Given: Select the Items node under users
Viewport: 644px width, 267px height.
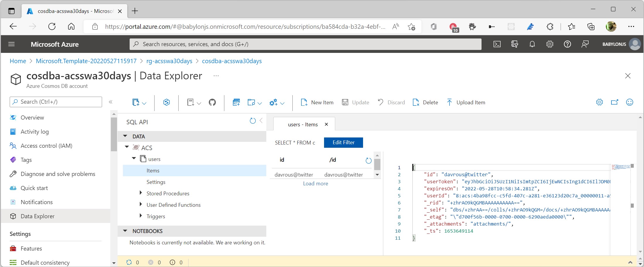Looking at the screenshot, I should (194, 171).
